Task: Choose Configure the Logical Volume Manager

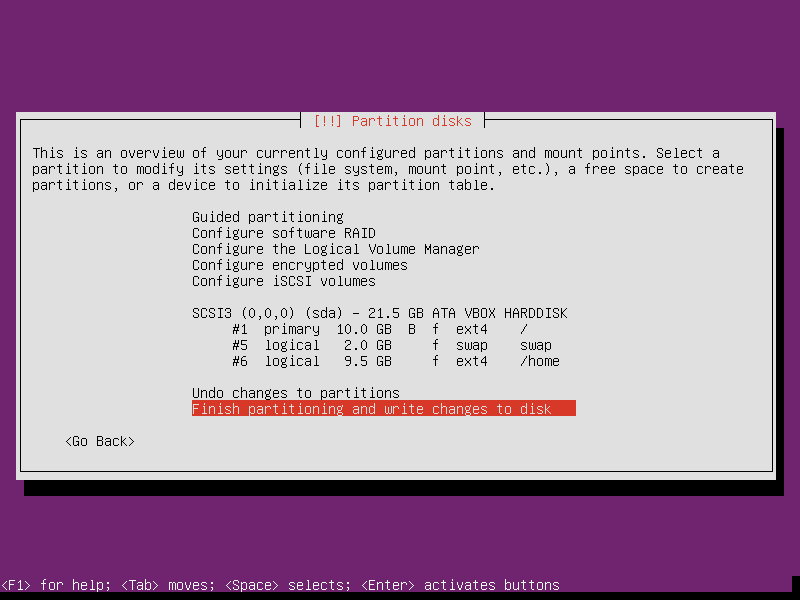Action: pyautogui.click(x=336, y=249)
